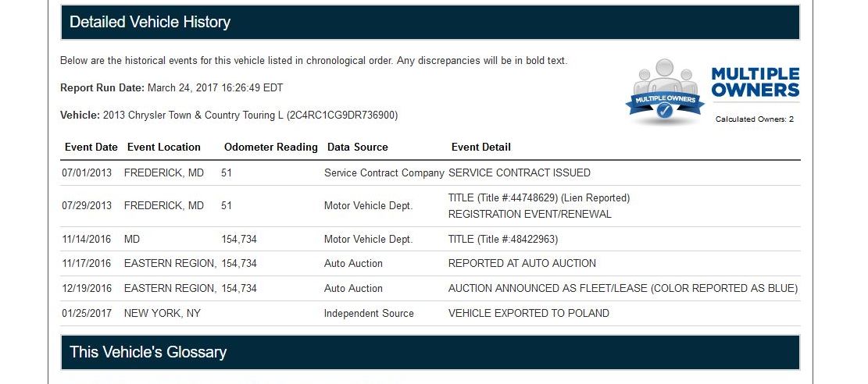Click the Title #48422963 entry
Viewport: 868px width, 384px height.
click(503, 239)
